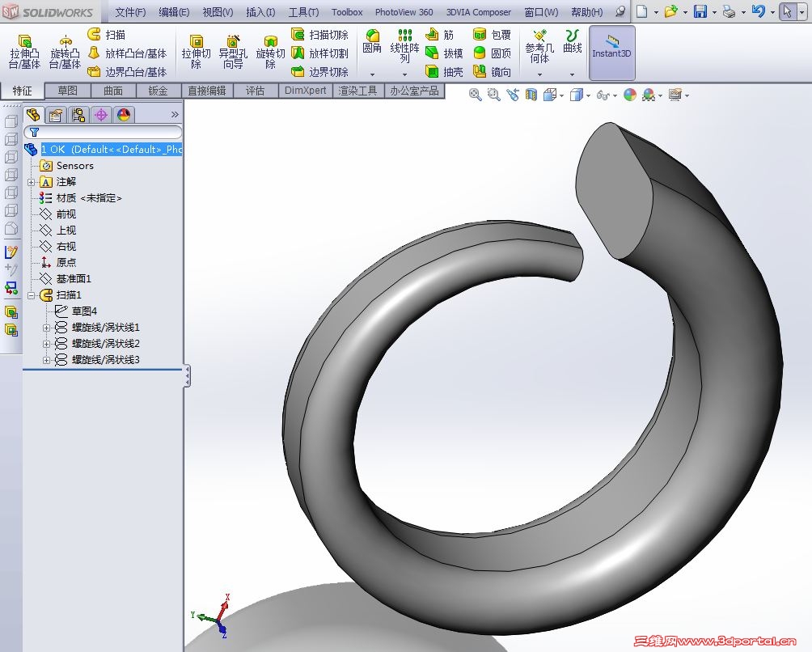Select the 基准面1 plane item
Screen dimensions: 812x652
(x=66, y=279)
